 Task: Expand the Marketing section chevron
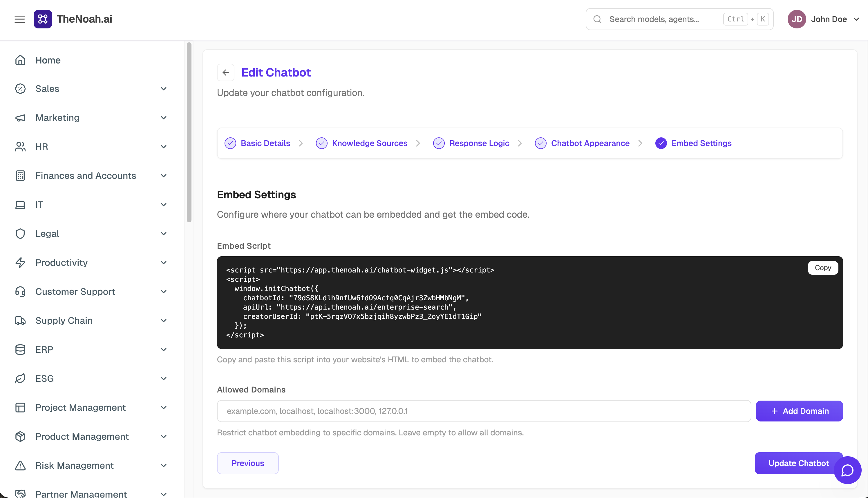pyautogui.click(x=164, y=118)
